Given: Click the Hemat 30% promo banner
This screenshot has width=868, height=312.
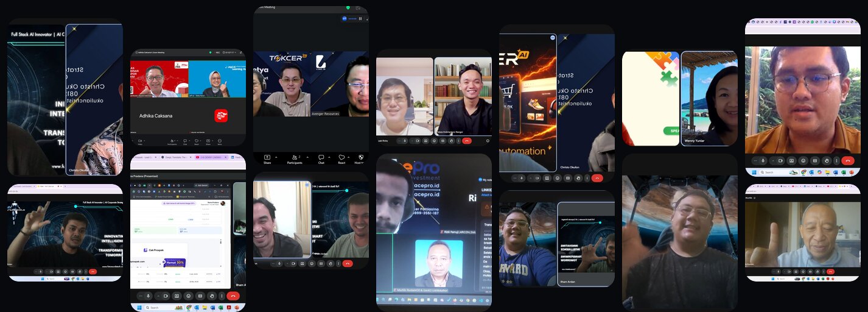Looking at the screenshot, I should [x=174, y=263].
